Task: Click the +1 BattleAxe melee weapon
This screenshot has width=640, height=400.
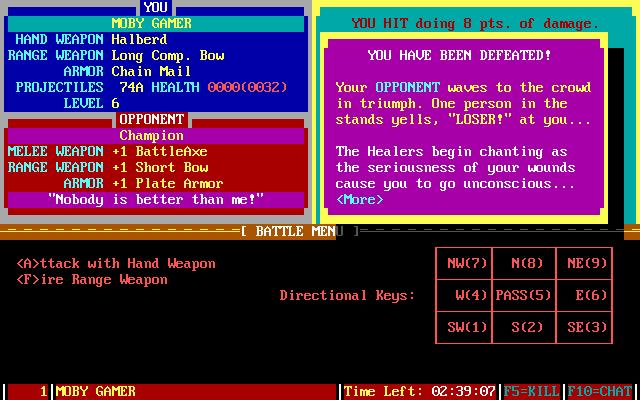Action: pos(160,151)
